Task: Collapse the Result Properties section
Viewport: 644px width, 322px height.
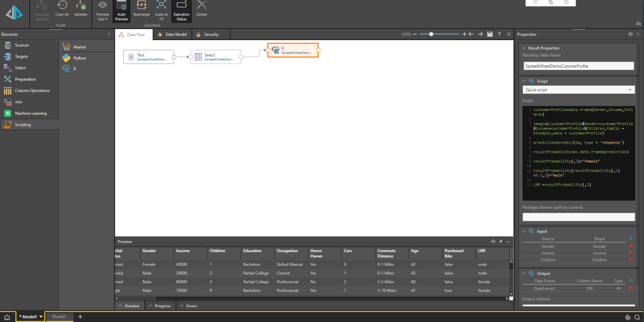Action: pos(524,48)
